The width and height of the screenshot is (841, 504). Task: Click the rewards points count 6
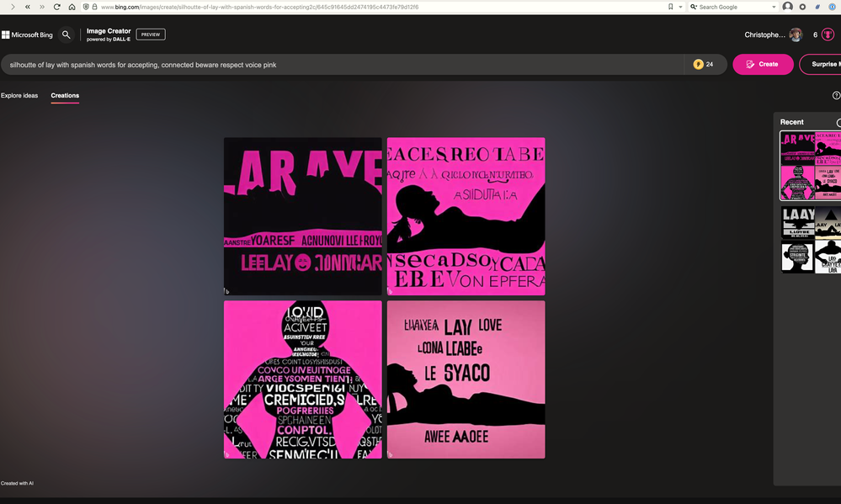pos(815,34)
